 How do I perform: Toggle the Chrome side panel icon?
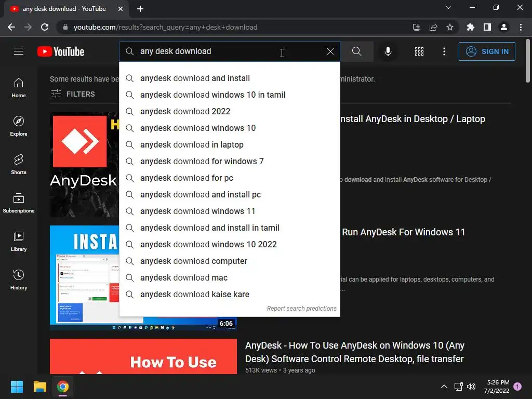point(487,27)
